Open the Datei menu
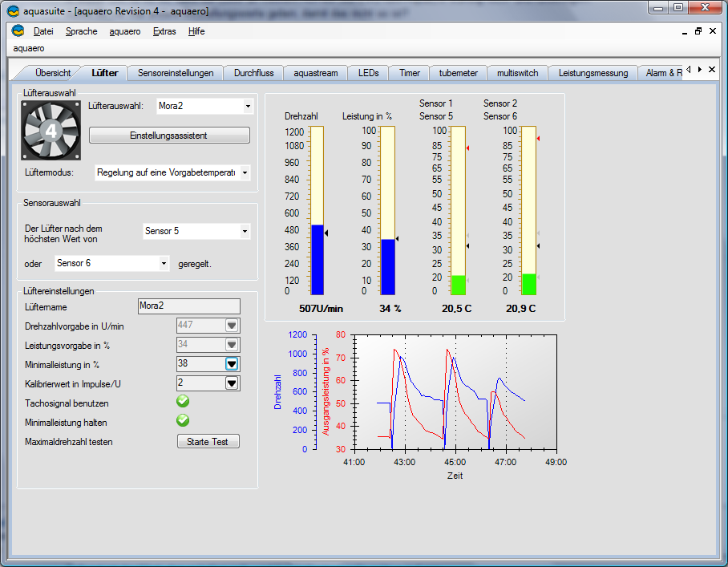This screenshot has width=728, height=567. [x=43, y=31]
